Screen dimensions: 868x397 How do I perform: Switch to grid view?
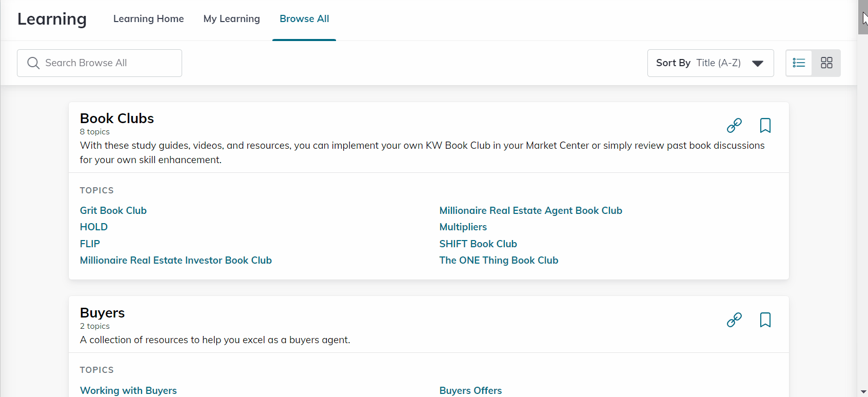tap(826, 63)
